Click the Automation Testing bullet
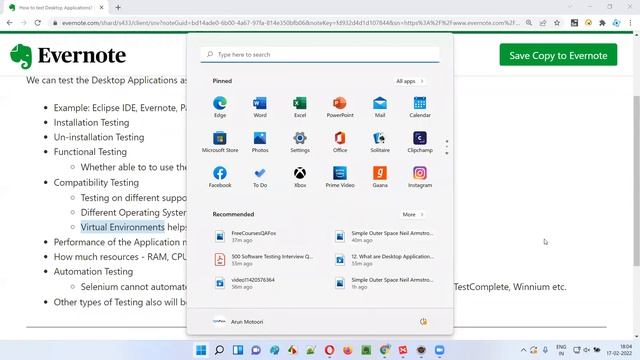This screenshot has width=640, height=360. coord(93,271)
